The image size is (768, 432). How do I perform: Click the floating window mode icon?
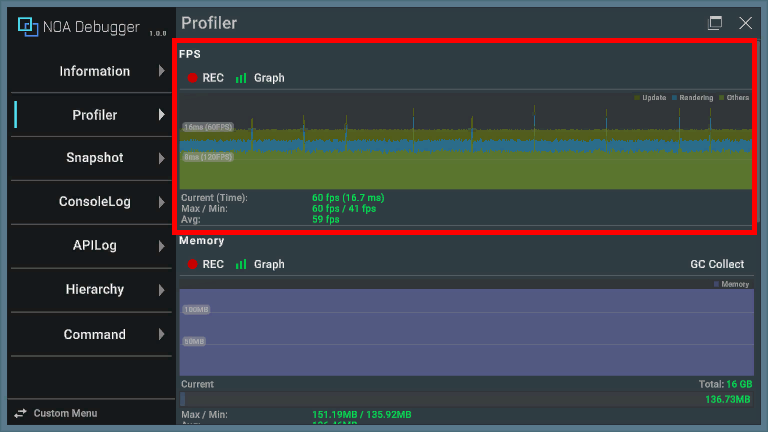pyautogui.click(x=715, y=23)
